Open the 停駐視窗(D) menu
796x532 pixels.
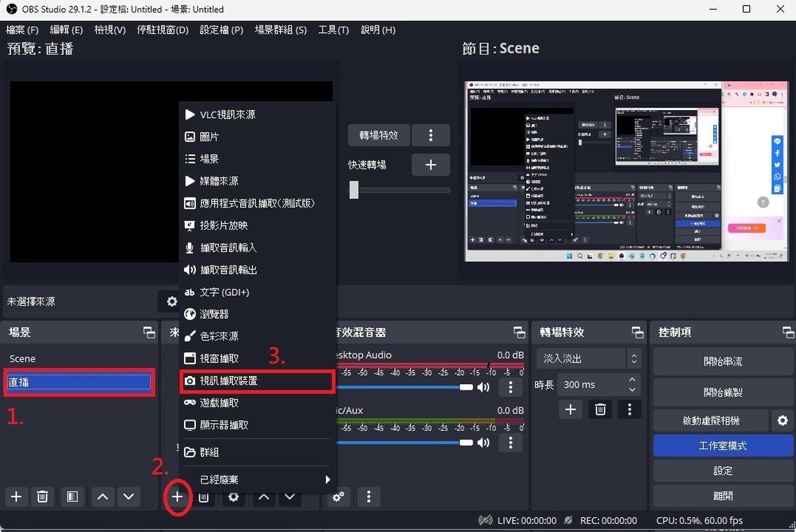(x=163, y=30)
